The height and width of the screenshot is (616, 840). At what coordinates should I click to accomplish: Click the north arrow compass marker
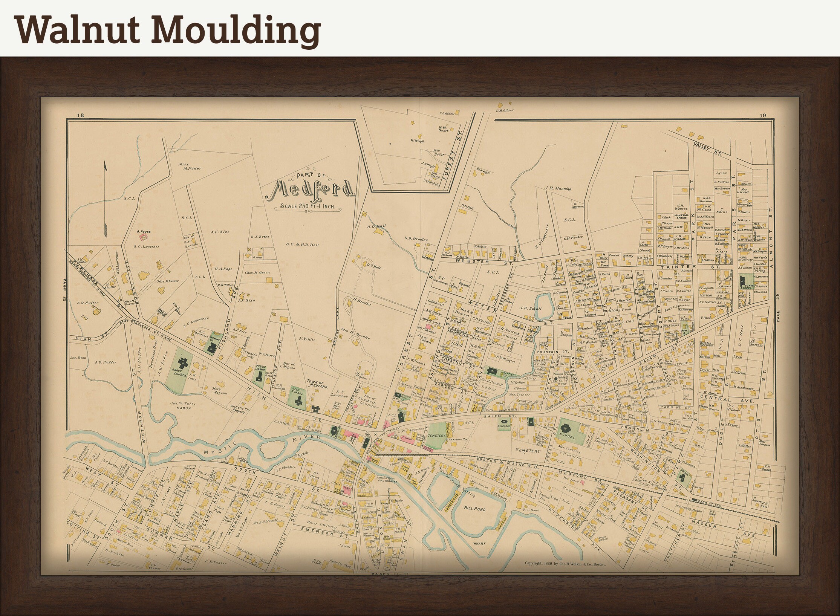106,199
